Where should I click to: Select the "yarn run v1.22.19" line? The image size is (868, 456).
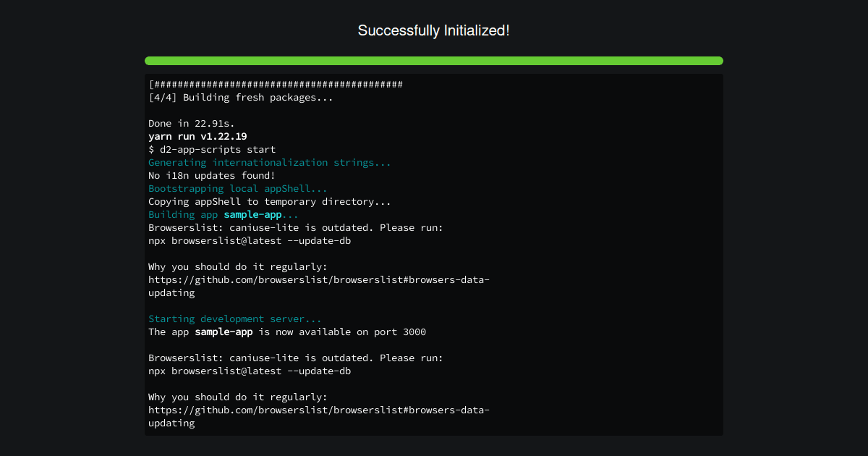point(197,136)
